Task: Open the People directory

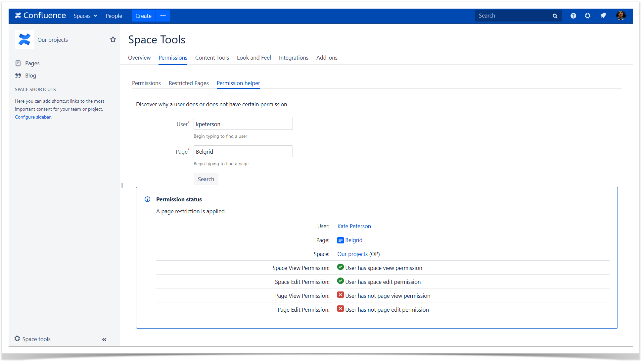Action: pos(114,16)
